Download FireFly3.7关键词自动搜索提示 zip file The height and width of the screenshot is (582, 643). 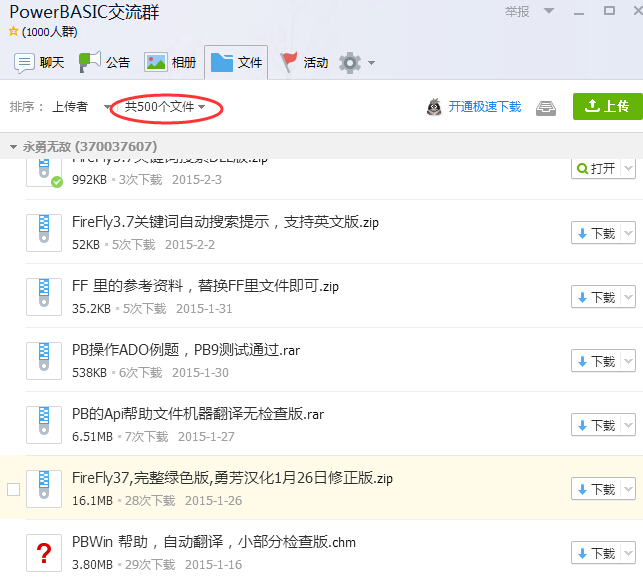coord(596,233)
